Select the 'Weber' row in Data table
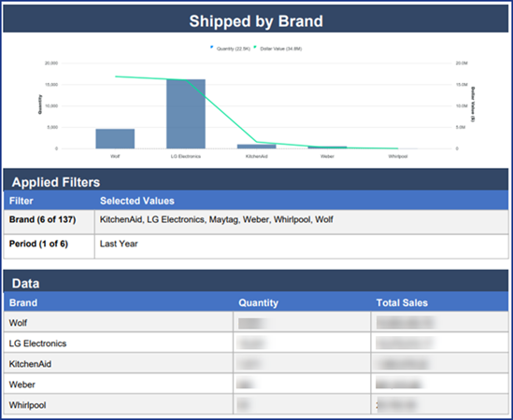Image resolution: width=513 pixels, height=420 pixels. [256, 384]
